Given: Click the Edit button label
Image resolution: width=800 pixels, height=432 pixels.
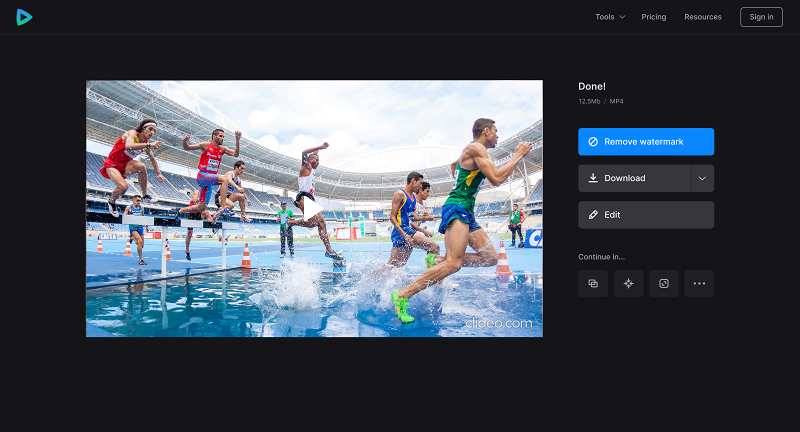Looking at the screenshot, I should pyautogui.click(x=612, y=215).
